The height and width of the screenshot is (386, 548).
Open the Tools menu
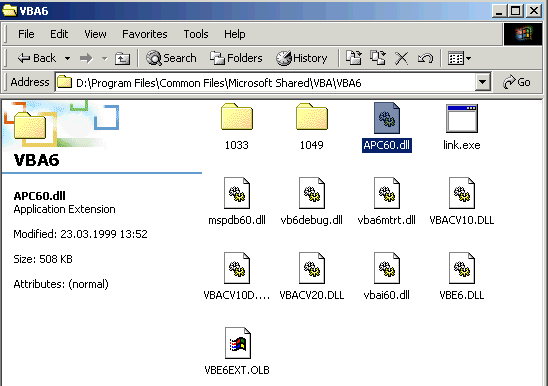(x=196, y=34)
